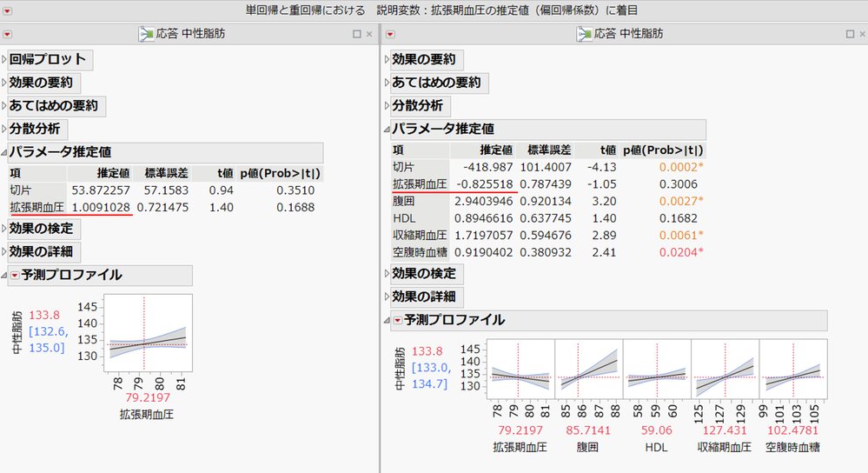Edit right profiler value 59.06
The image size is (868, 473).
pyautogui.click(x=657, y=430)
